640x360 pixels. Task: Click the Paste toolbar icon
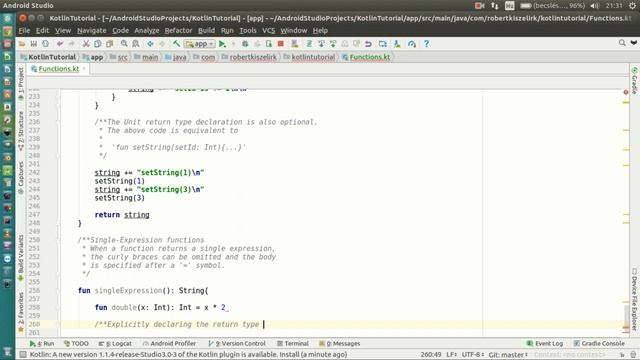point(109,44)
